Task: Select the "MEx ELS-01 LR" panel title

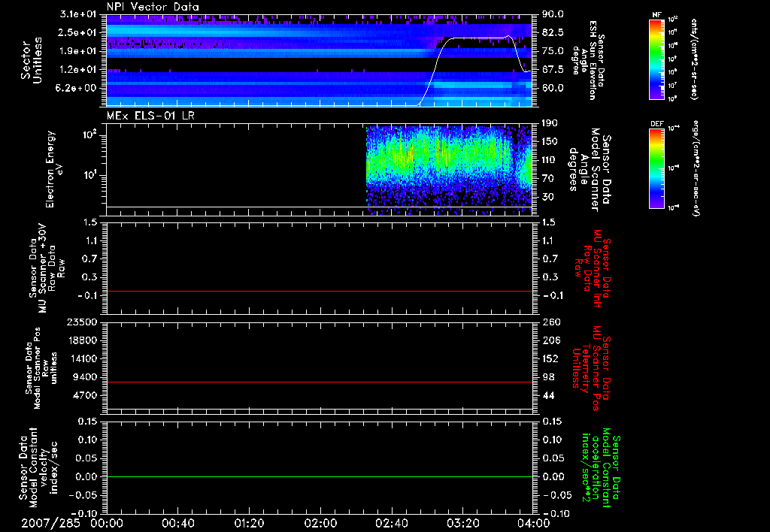Action: (x=150, y=116)
